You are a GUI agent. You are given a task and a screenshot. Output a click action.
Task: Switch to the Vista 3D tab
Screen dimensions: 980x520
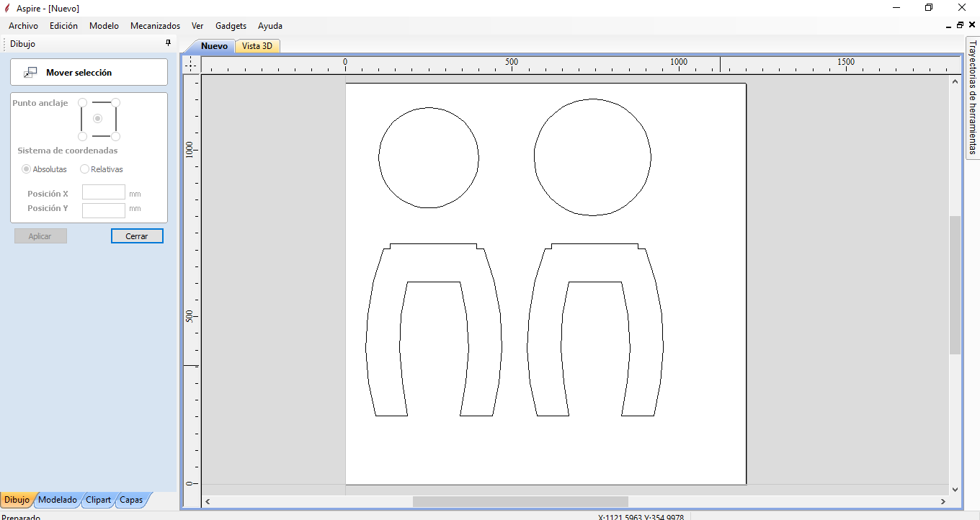point(257,46)
